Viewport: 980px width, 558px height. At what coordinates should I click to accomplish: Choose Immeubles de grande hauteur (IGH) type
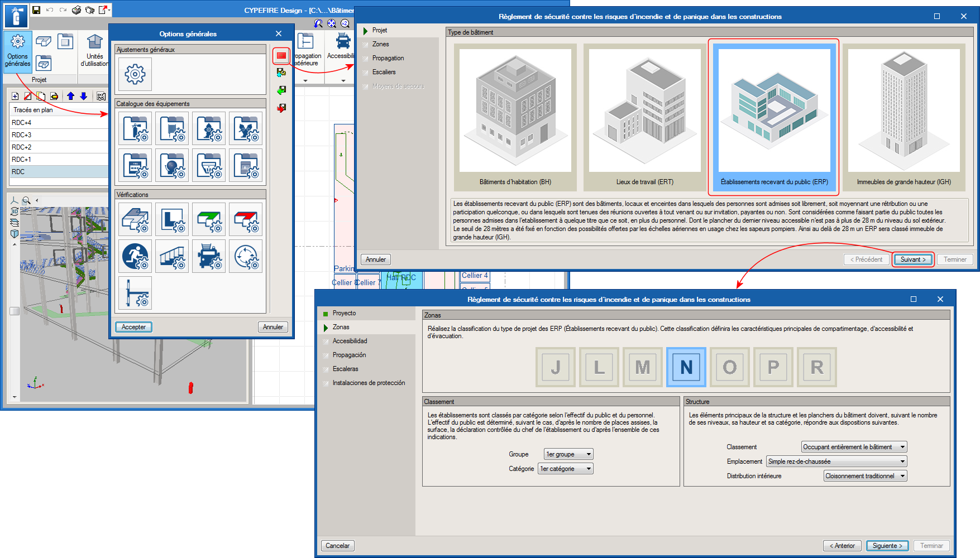tap(903, 117)
